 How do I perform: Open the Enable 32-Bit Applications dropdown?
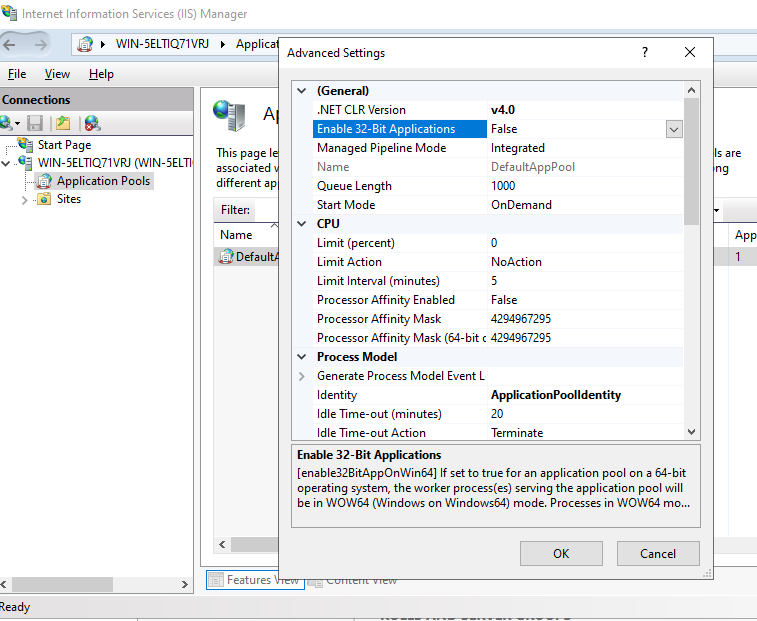[674, 129]
